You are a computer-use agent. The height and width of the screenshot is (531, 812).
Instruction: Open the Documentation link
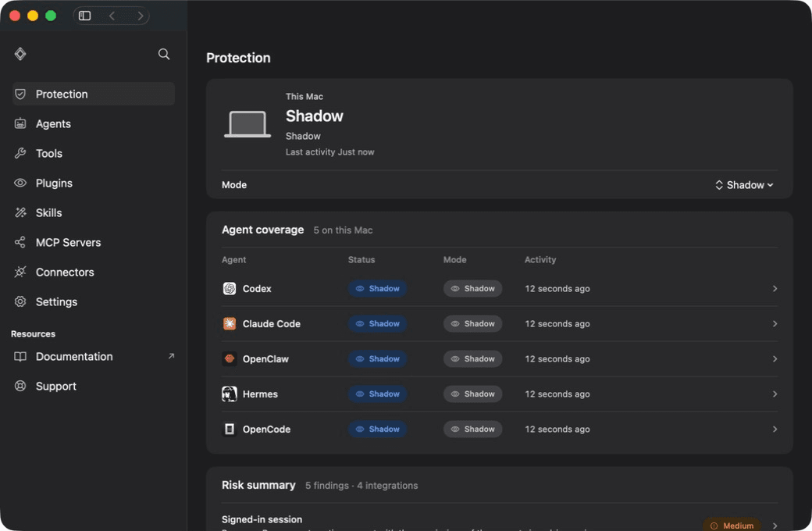(94, 356)
